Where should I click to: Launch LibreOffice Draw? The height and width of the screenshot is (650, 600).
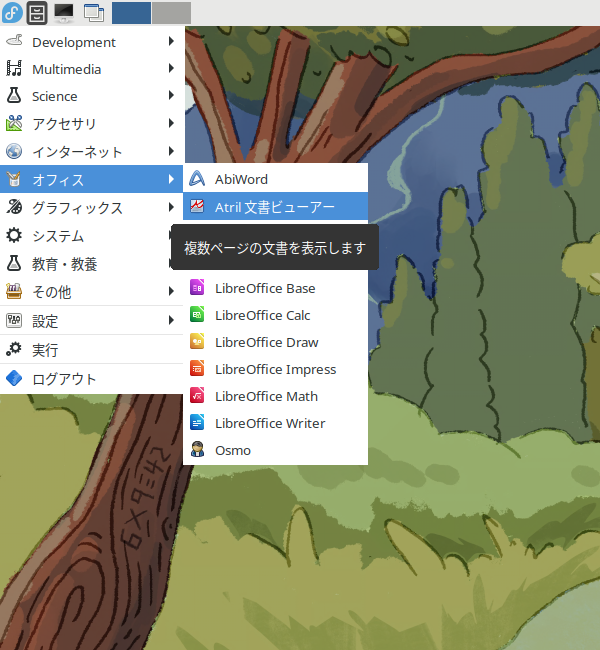(x=275, y=342)
